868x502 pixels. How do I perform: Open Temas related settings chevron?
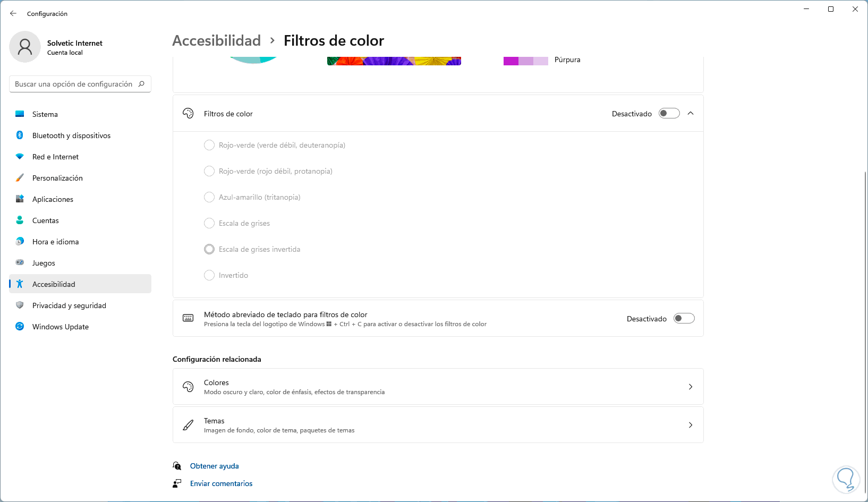coord(691,425)
